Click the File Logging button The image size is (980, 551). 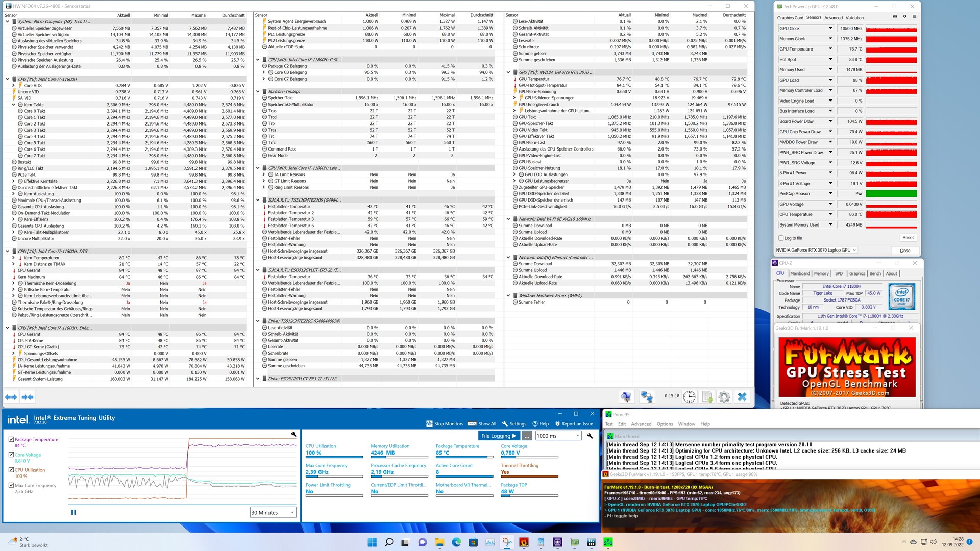click(x=500, y=436)
